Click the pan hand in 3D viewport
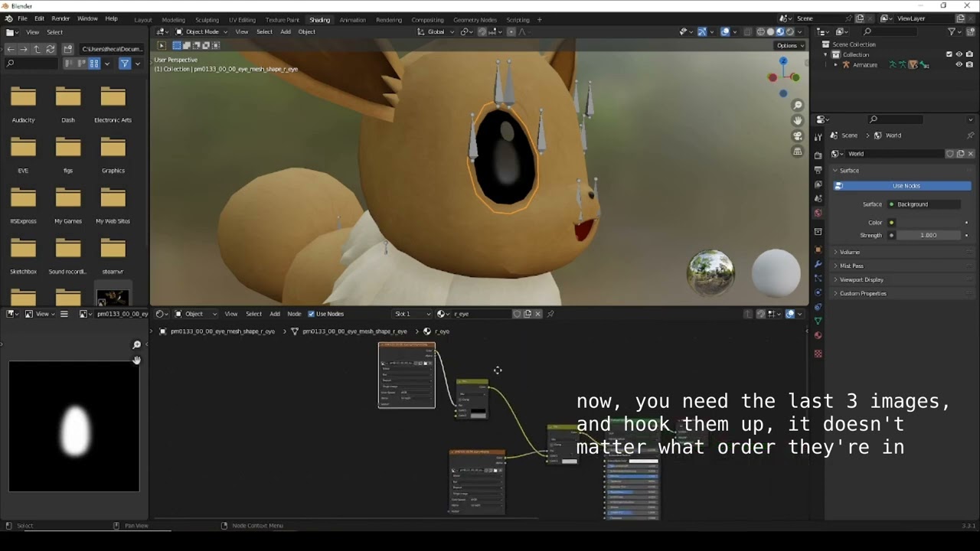980x551 pixels. 798,120
